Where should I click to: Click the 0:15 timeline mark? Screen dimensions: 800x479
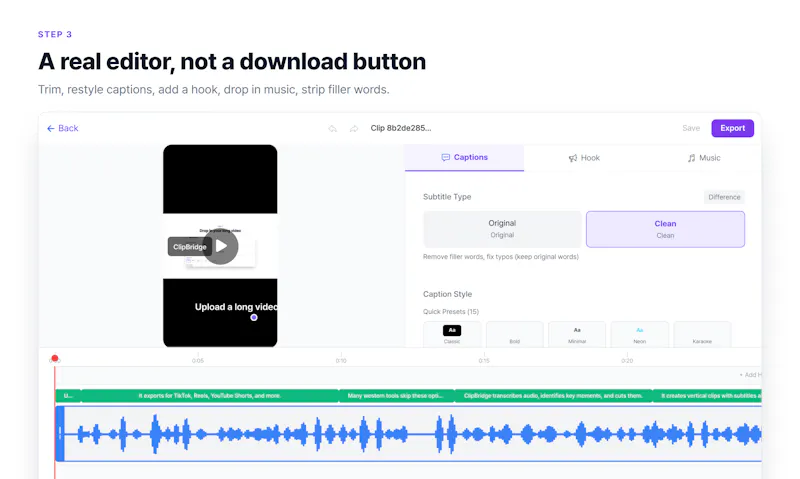pos(484,360)
